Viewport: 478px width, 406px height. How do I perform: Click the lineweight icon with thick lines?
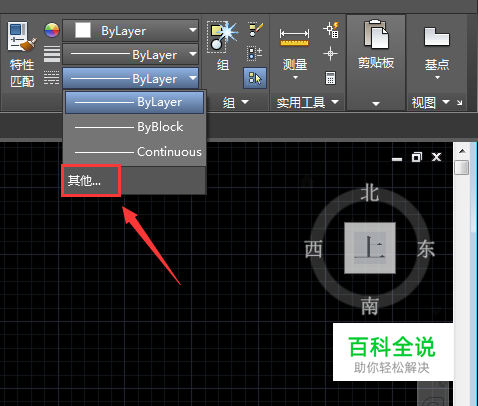tap(52, 54)
